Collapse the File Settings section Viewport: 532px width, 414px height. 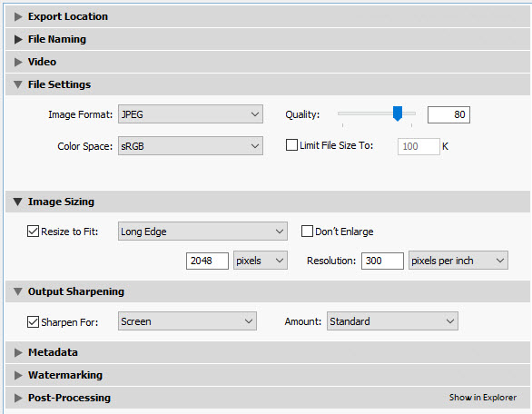point(18,84)
